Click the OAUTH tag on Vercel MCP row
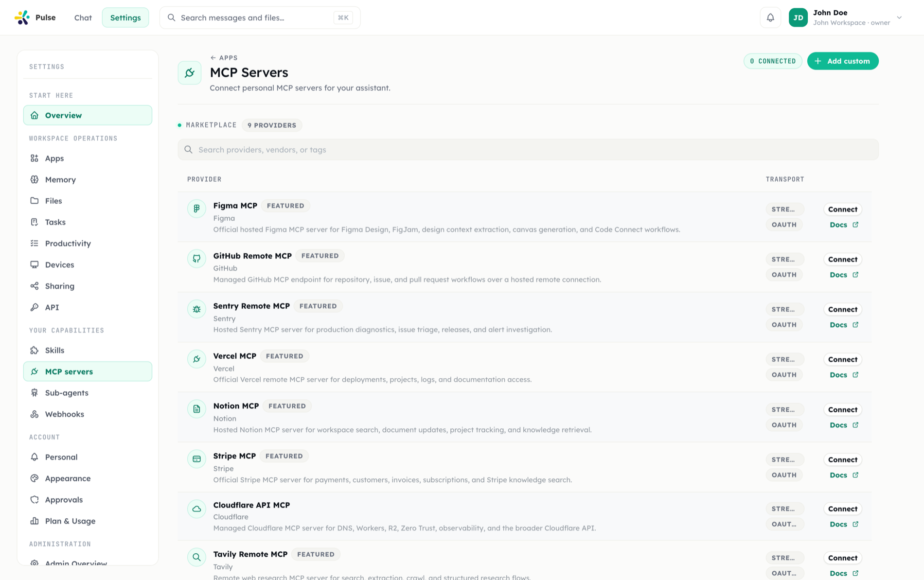The height and width of the screenshot is (580, 924). tap(784, 375)
